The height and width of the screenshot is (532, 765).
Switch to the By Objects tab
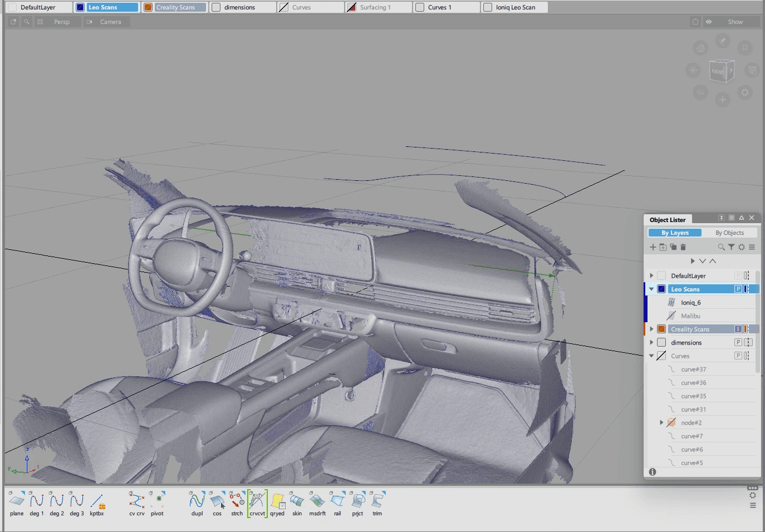(729, 233)
